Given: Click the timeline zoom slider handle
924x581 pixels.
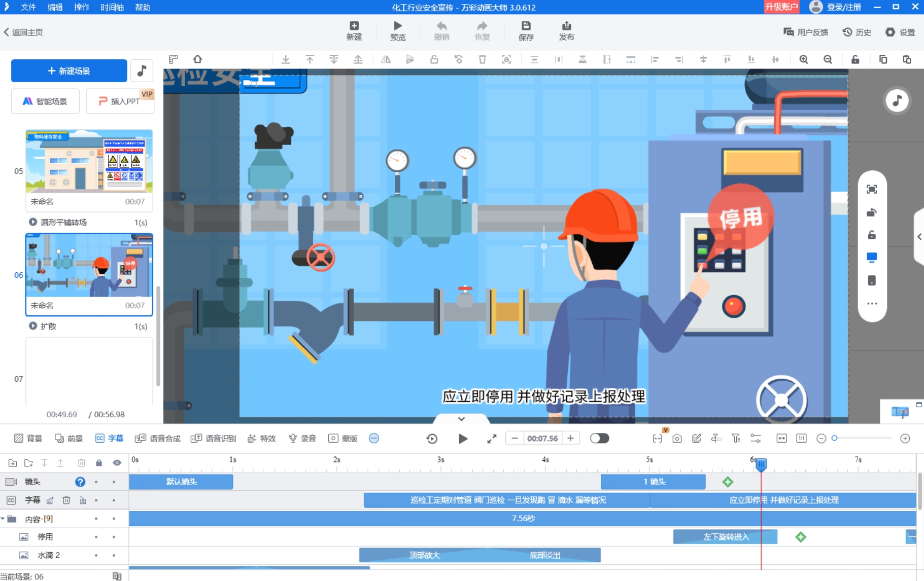Looking at the screenshot, I should pos(834,439).
